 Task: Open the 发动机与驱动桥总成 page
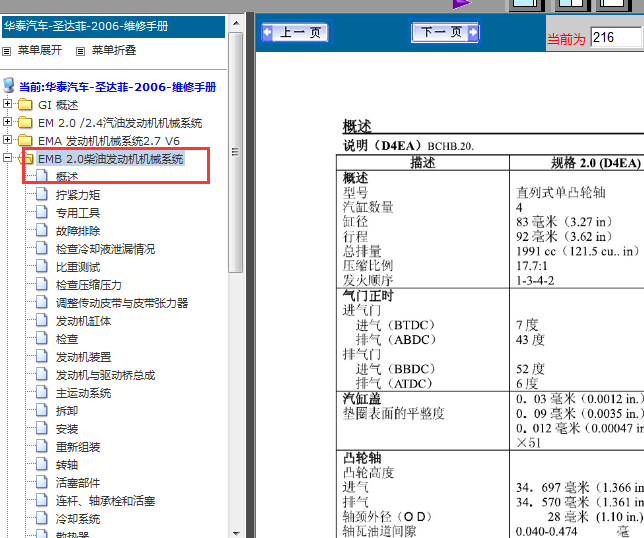click(106, 375)
